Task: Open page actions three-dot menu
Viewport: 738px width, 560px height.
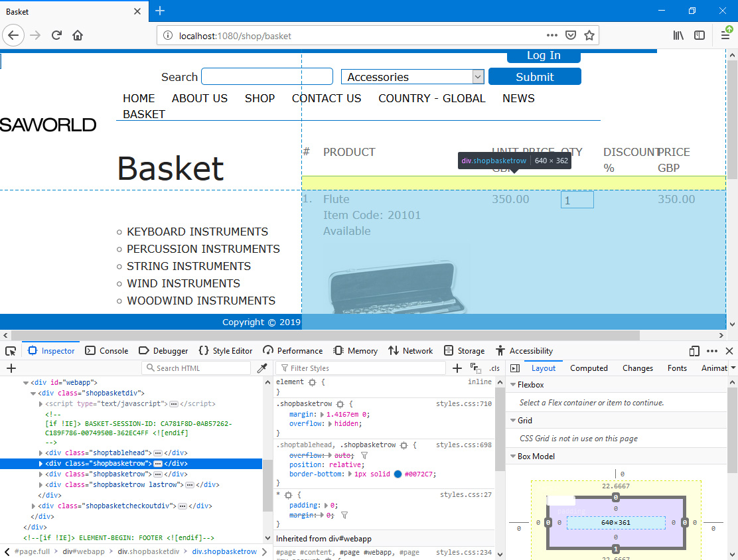Action: click(552, 35)
